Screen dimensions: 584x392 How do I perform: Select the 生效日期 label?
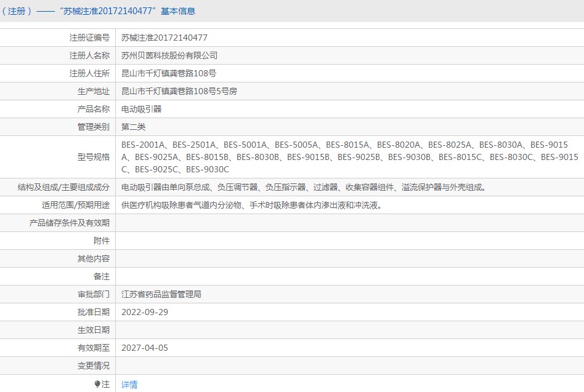94,330
